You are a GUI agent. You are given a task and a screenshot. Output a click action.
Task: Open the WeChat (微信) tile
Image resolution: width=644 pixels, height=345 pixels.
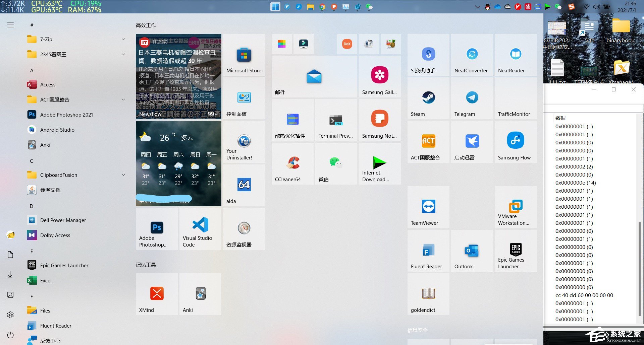tap(336, 163)
